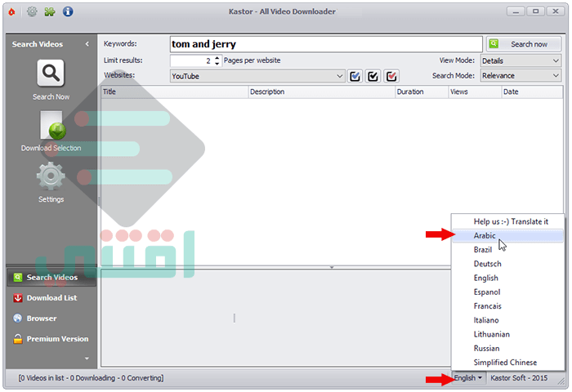Click the green puzzle plugin icon
This screenshot has width=572, height=392.
pyautogui.click(x=50, y=11)
